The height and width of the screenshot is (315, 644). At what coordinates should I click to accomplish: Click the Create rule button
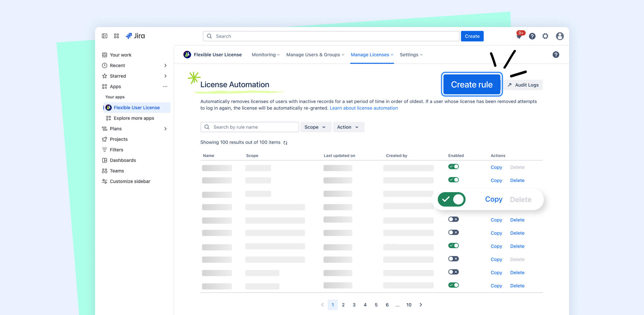click(x=471, y=84)
